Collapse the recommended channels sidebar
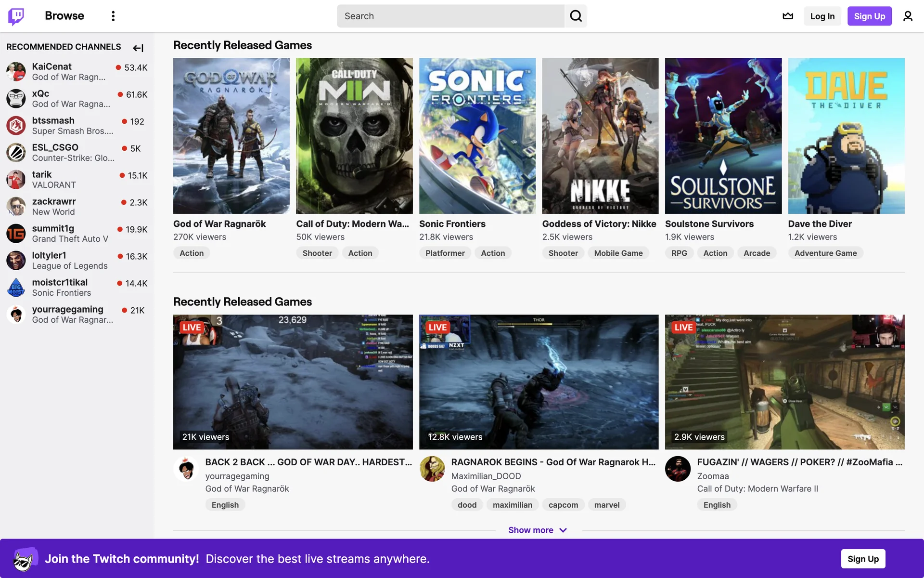 138,48
